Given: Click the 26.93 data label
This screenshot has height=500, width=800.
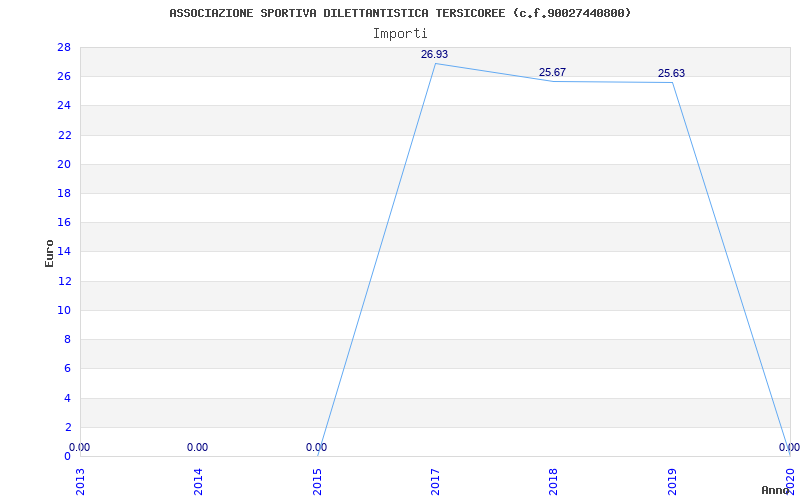Looking at the screenshot, I should point(434,55).
